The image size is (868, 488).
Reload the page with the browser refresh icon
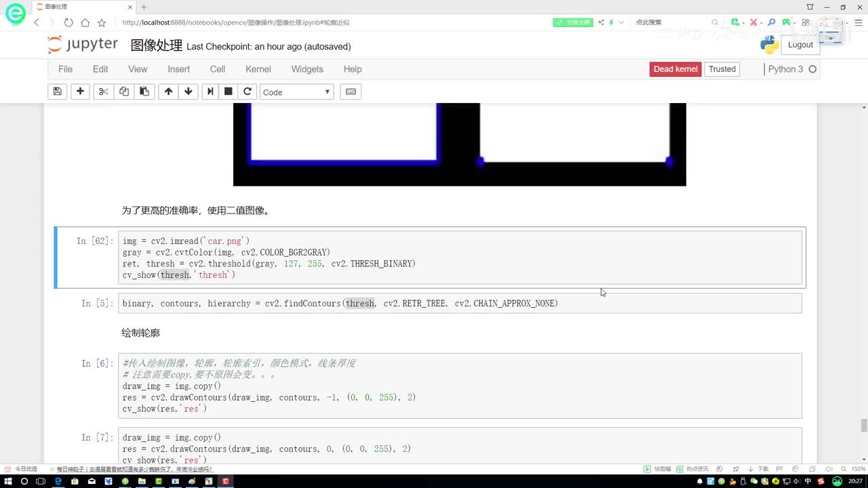[68, 22]
